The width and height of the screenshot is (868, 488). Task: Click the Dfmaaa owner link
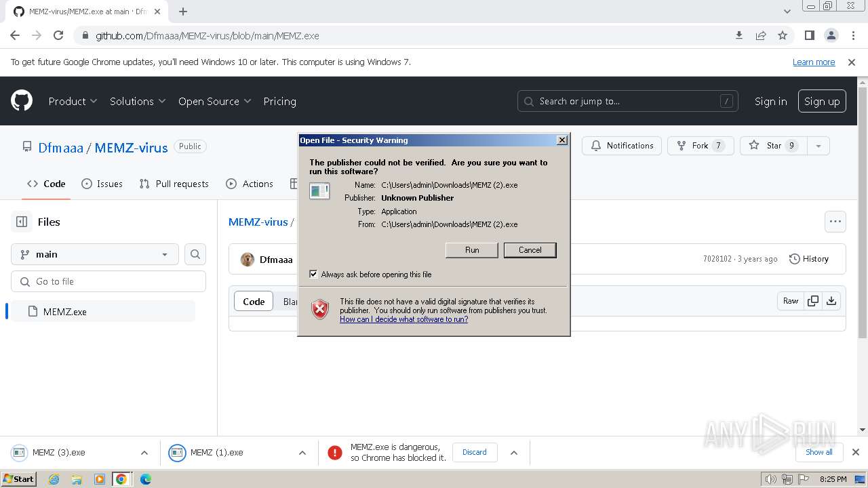60,147
